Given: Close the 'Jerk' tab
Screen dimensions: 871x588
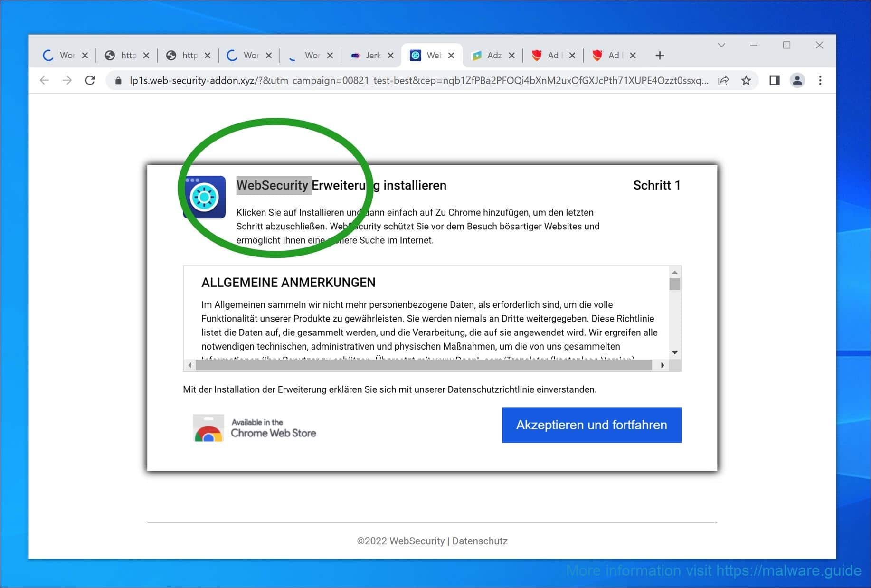Looking at the screenshot, I should point(390,56).
